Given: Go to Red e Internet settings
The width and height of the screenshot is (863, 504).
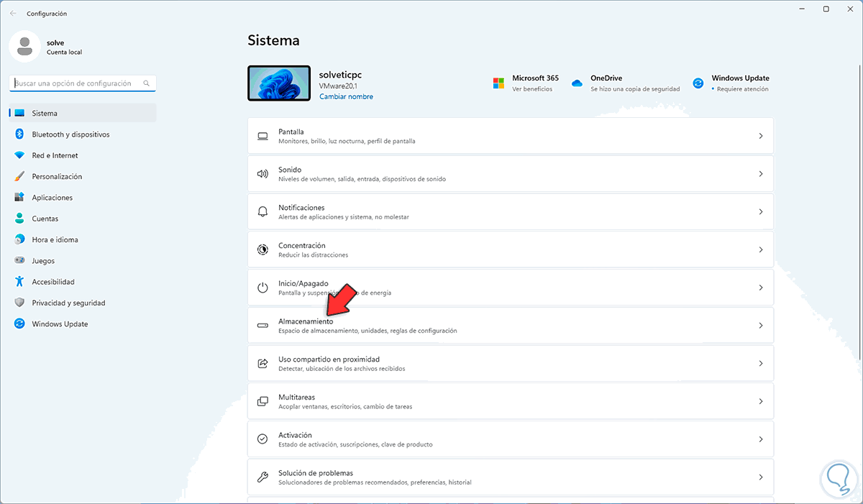Looking at the screenshot, I should [83, 155].
